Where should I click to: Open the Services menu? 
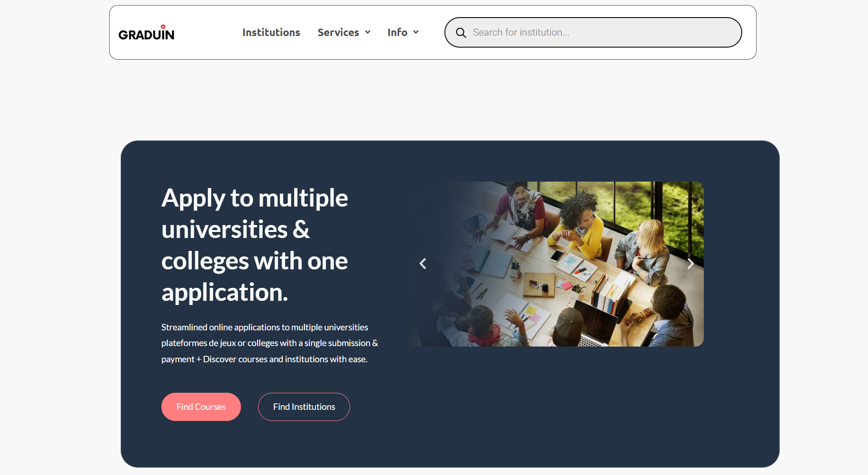pyautogui.click(x=344, y=32)
